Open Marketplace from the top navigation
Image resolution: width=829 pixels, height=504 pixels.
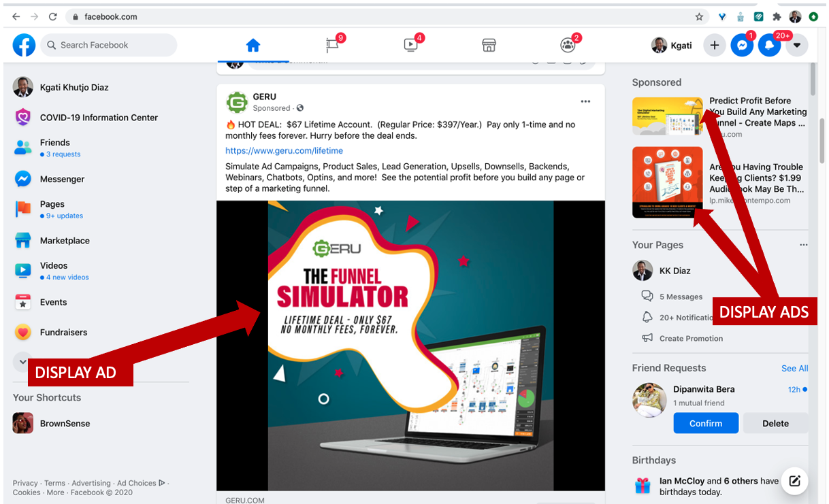tap(489, 45)
